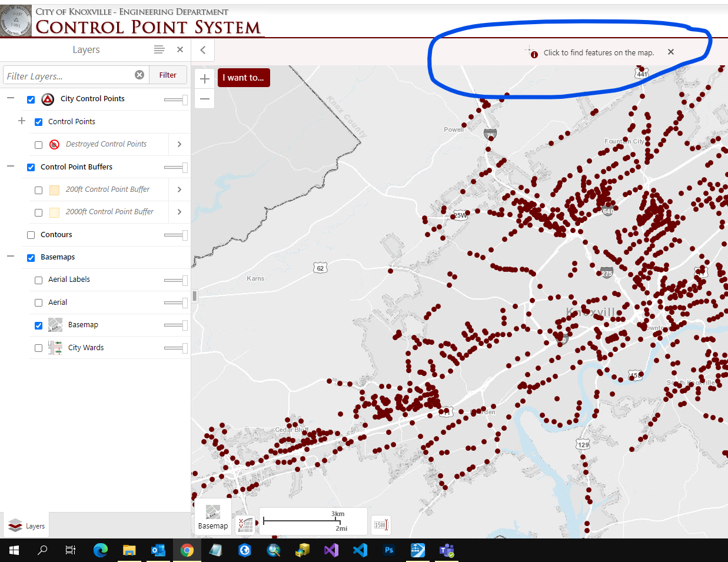Open File Explorer from the taskbar

(x=129, y=550)
